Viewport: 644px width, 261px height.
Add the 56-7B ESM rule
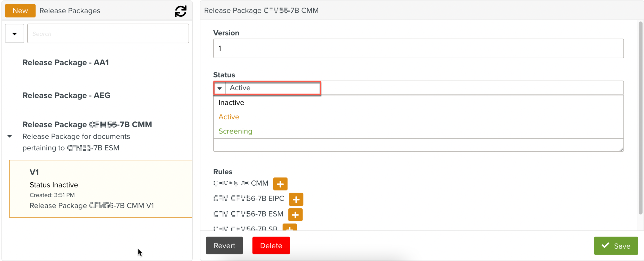point(295,215)
